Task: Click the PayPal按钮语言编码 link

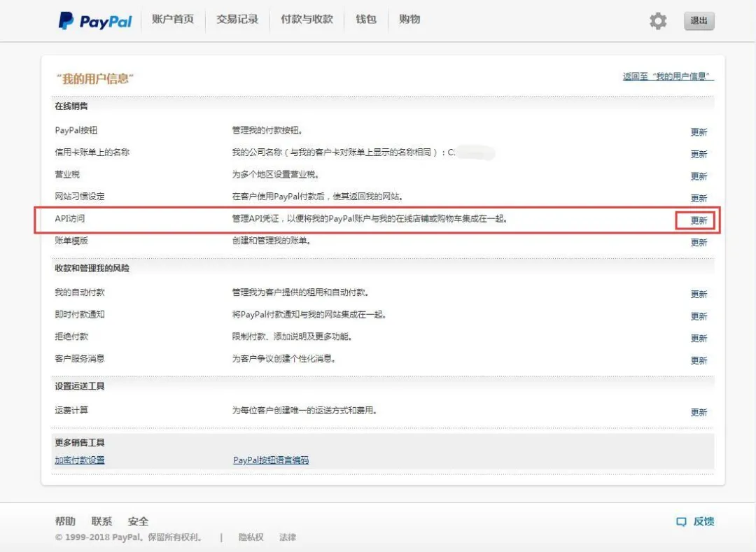Action: 271,460
